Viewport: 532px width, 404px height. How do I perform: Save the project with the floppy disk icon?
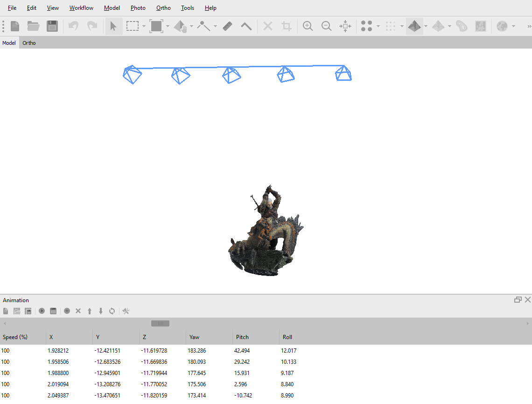(52, 26)
